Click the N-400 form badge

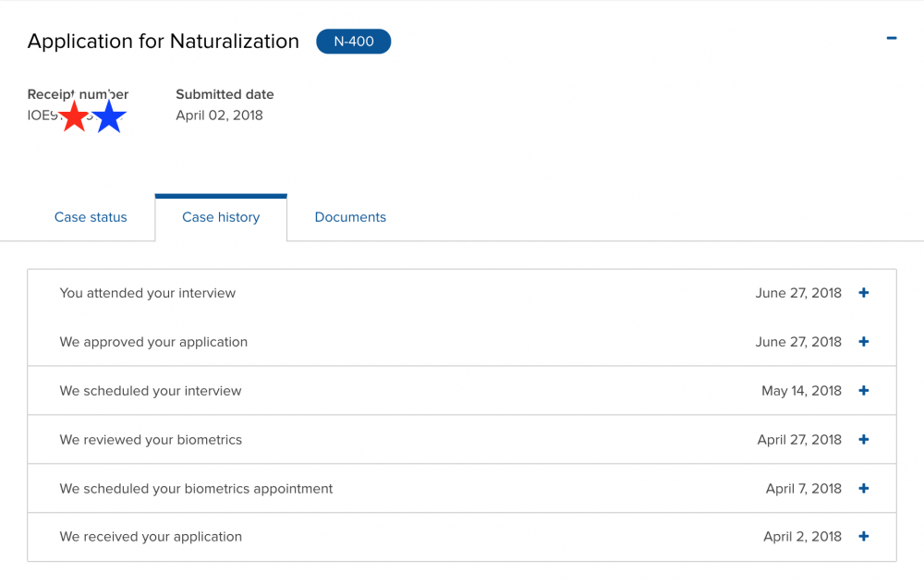[x=354, y=42]
